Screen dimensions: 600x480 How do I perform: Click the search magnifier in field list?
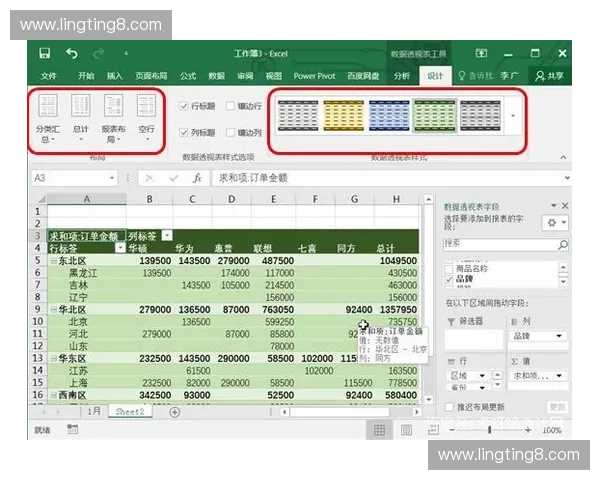[x=563, y=244]
